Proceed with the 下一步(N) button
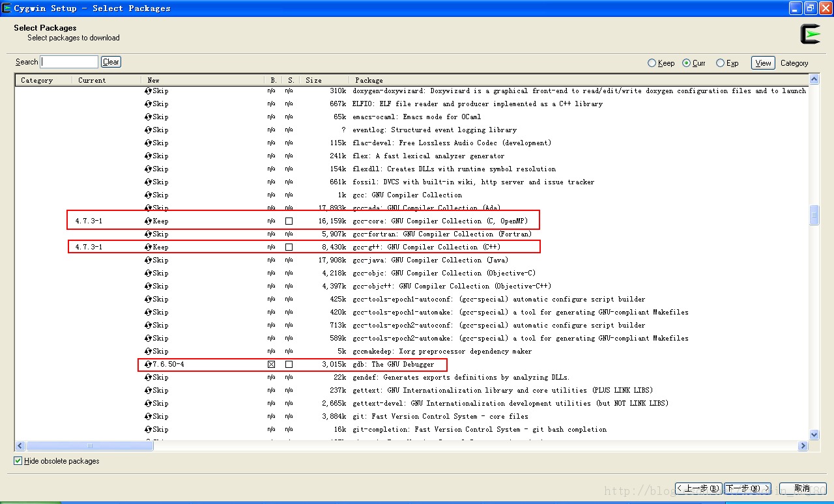 click(x=747, y=488)
